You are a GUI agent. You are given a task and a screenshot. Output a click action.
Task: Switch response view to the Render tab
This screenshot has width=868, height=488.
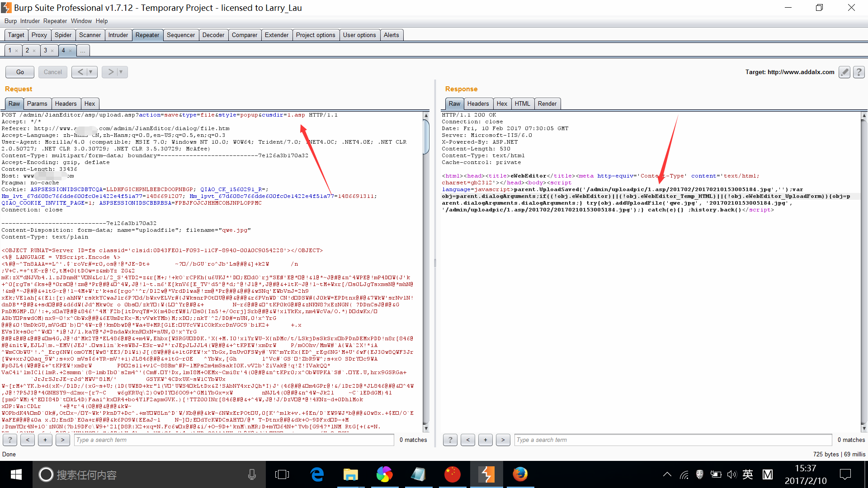click(x=547, y=103)
